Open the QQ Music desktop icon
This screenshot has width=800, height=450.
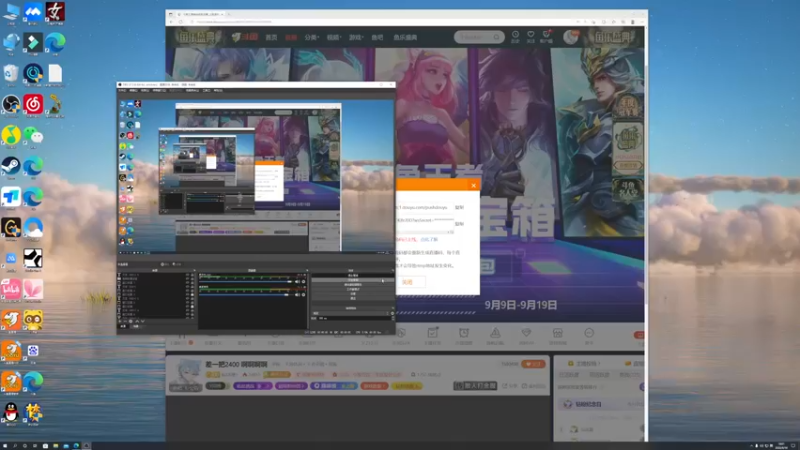point(11,136)
